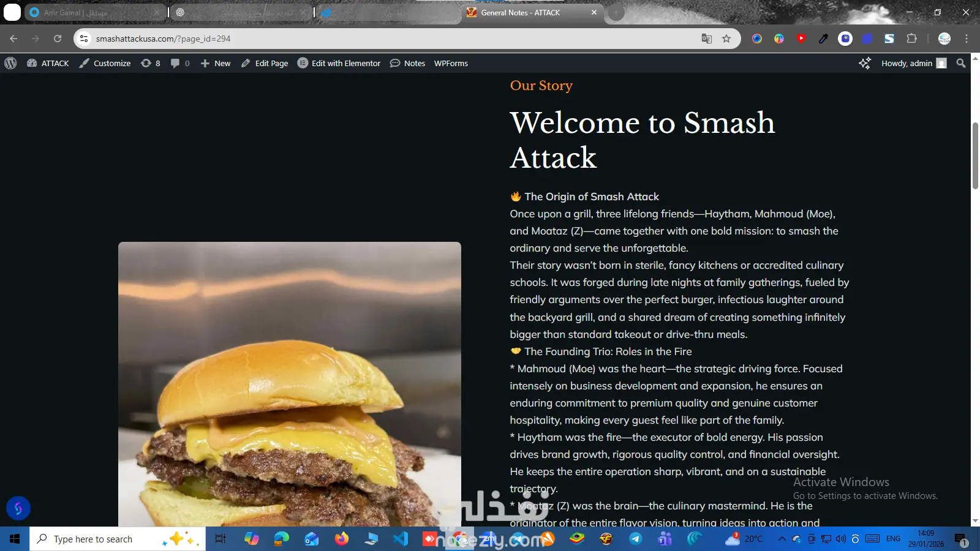This screenshot has height=551, width=980.
Task: Close the General Notes - ATTACK tab
Action: (594, 12)
